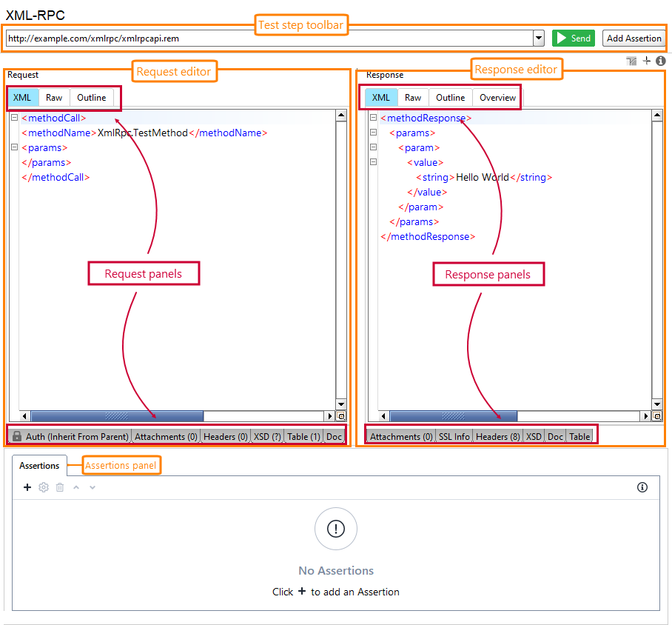Click Request editor scroll down arrow

click(341, 404)
